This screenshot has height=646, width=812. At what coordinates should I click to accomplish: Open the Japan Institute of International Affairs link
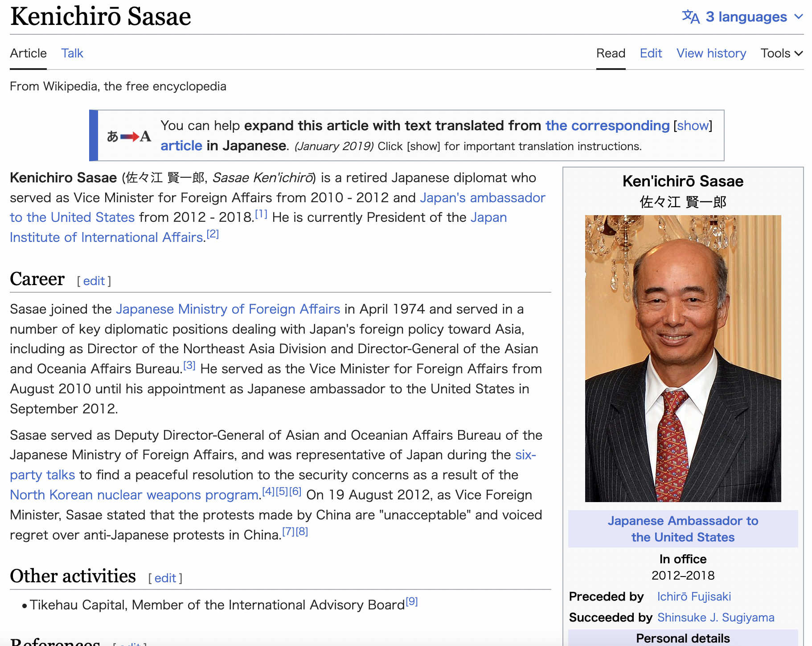(107, 237)
